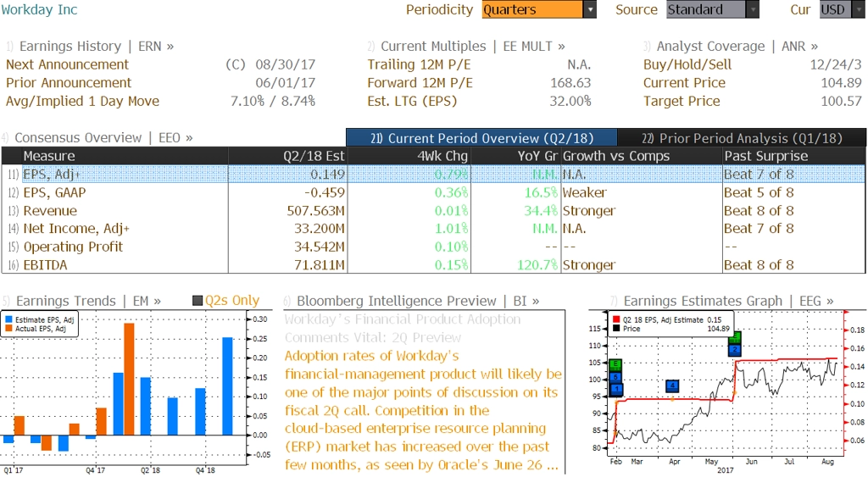
Task: Click the tallest blue Estimate EPS bar
Action: click(227, 386)
